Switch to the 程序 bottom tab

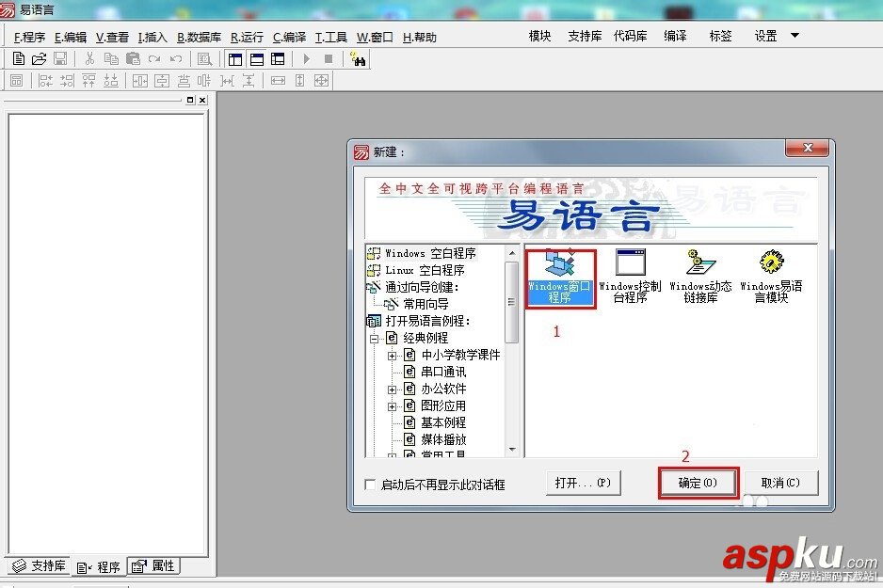(x=99, y=566)
